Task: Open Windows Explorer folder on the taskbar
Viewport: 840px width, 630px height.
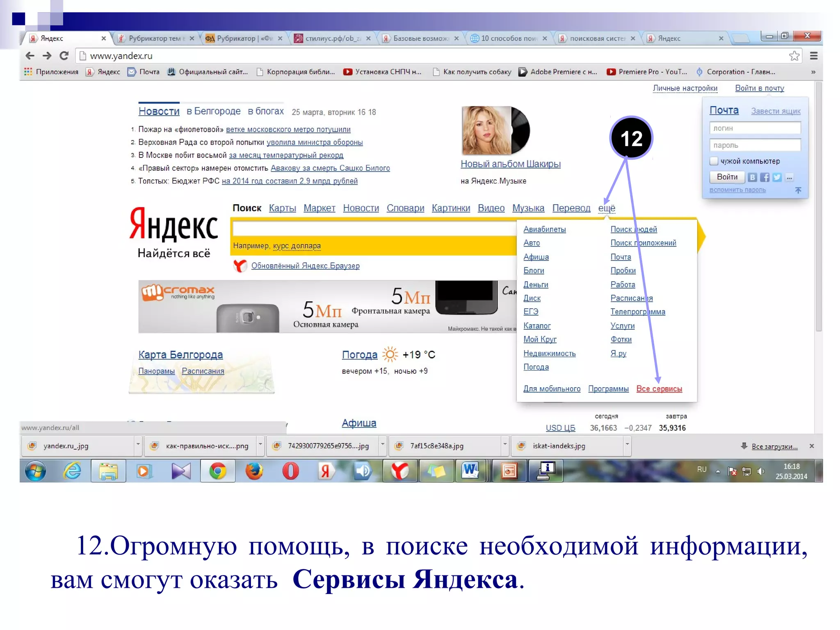Action: pos(108,471)
